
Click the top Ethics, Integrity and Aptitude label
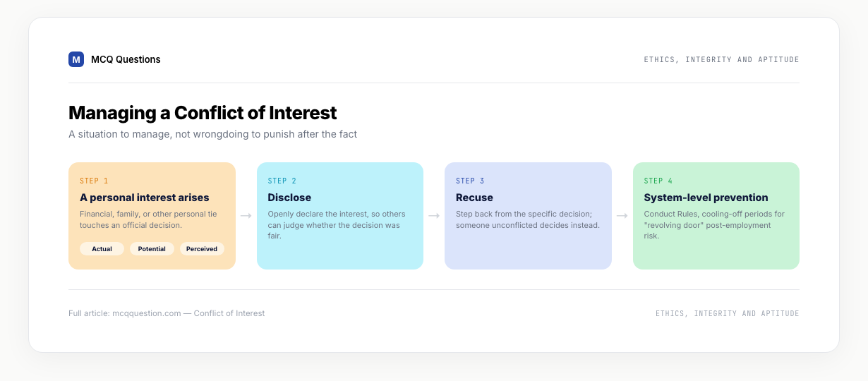point(721,60)
